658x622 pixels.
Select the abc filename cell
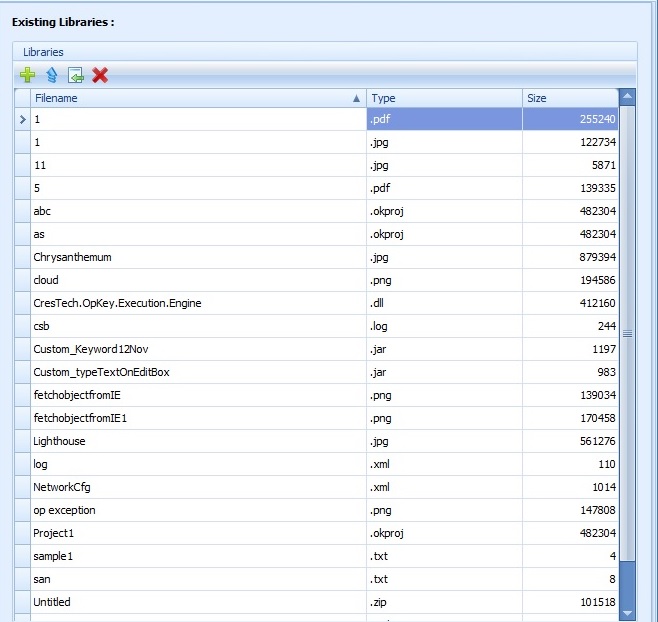pyautogui.click(x=198, y=211)
